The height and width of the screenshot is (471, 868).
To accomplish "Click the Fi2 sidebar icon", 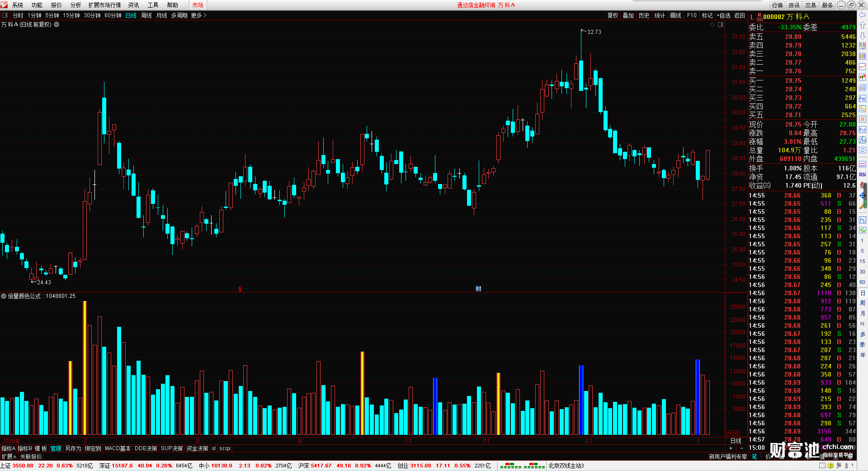I will coord(863,129).
